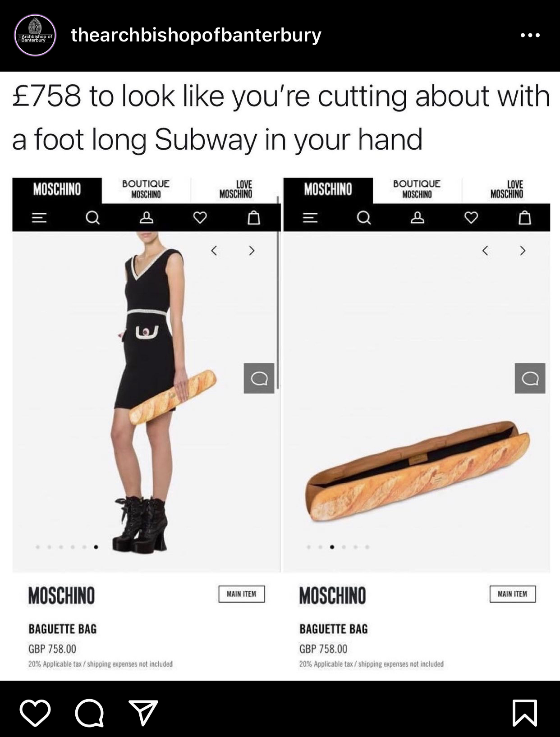Click search magnifier in left Moschino panel
The height and width of the screenshot is (737, 560).
click(x=93, y=218)
